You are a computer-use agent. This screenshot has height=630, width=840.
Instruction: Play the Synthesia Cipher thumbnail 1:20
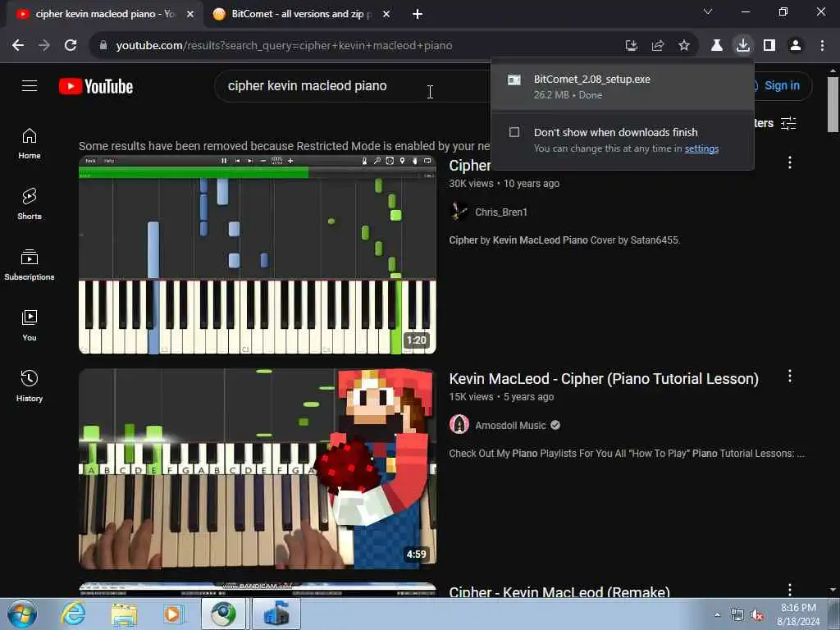coord(257,255)
